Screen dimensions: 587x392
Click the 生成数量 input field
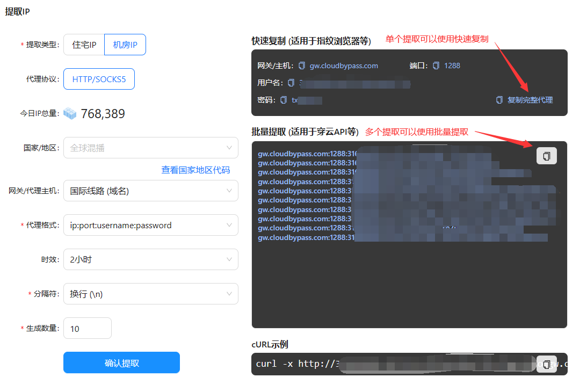click(87, 328)
